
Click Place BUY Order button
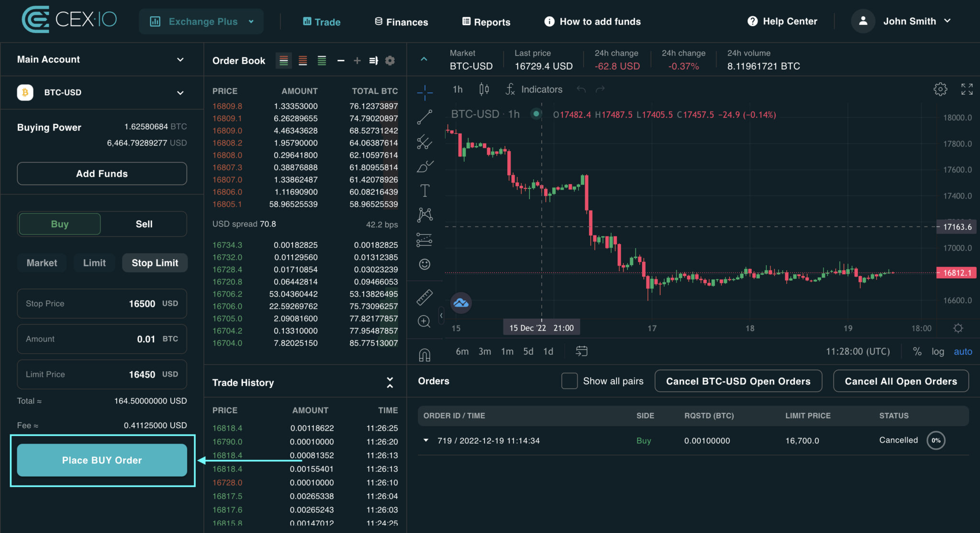coord(101,460)
